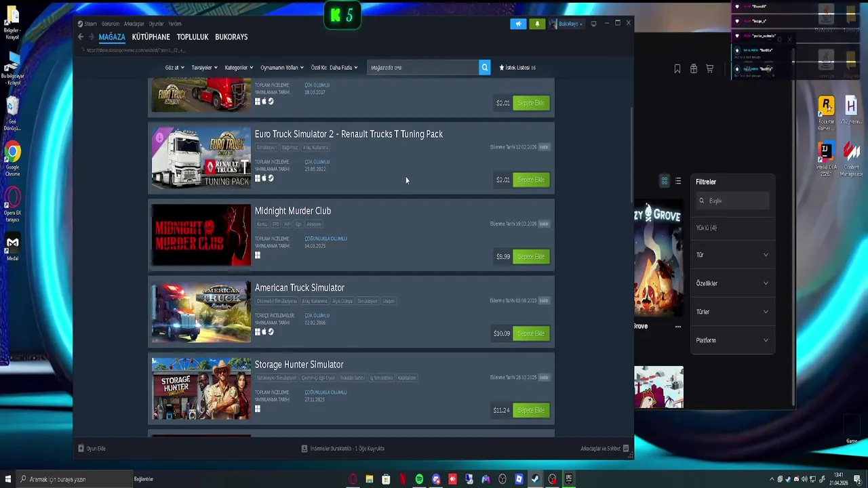
Task: Add the topmost $2.01 item to cart
Action: pyautogui.click(x=531, y=103)
